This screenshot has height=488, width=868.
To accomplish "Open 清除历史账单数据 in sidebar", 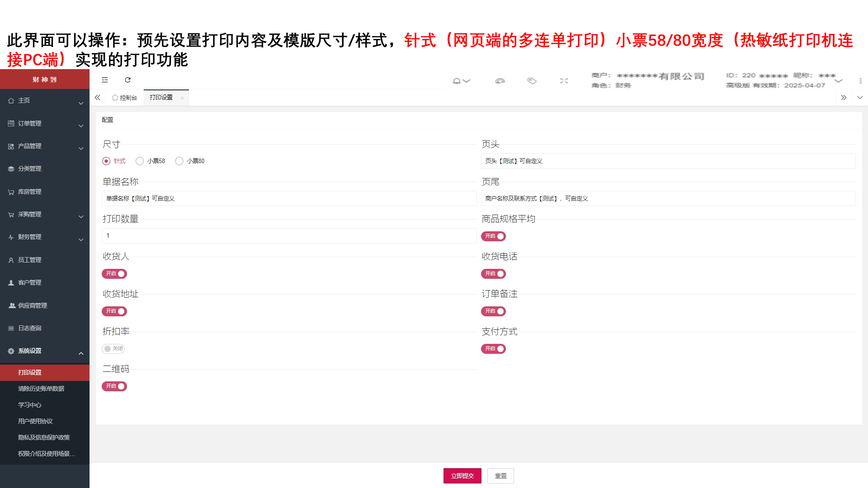I will tap(41, 389).
